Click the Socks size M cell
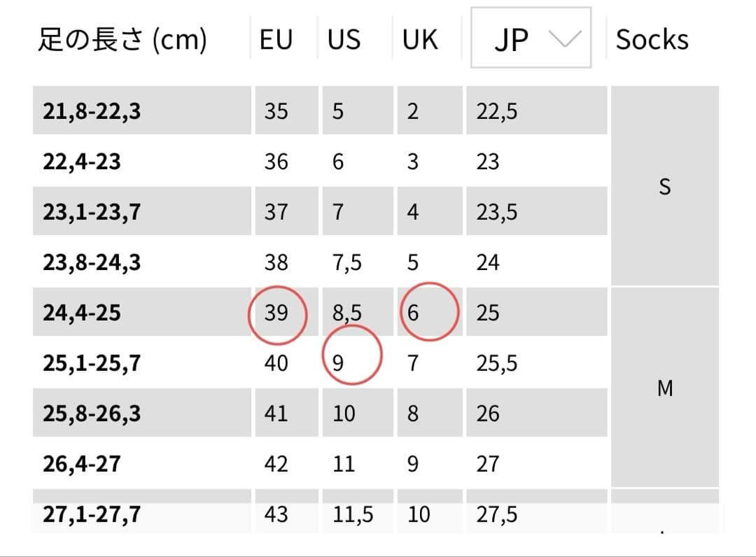 (664, 388)
